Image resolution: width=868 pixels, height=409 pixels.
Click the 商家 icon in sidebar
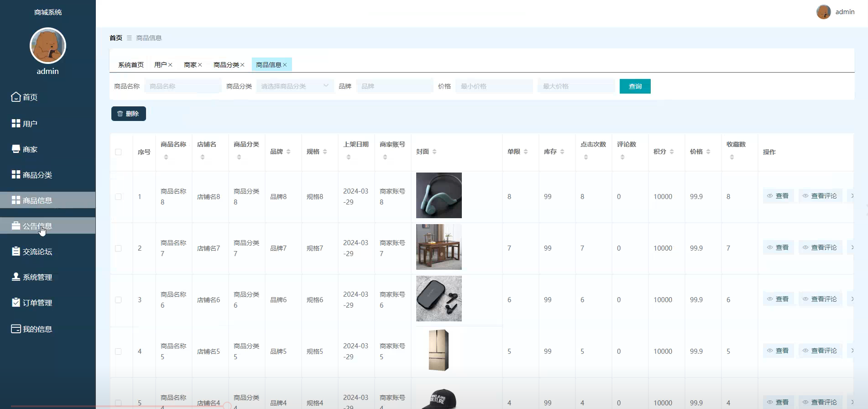tap(16, 149)
